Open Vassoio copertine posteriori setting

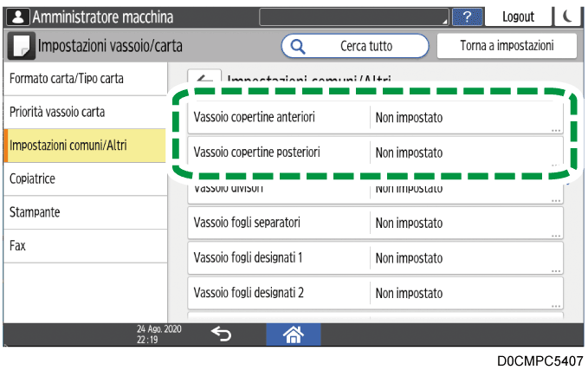click(375, 153)
